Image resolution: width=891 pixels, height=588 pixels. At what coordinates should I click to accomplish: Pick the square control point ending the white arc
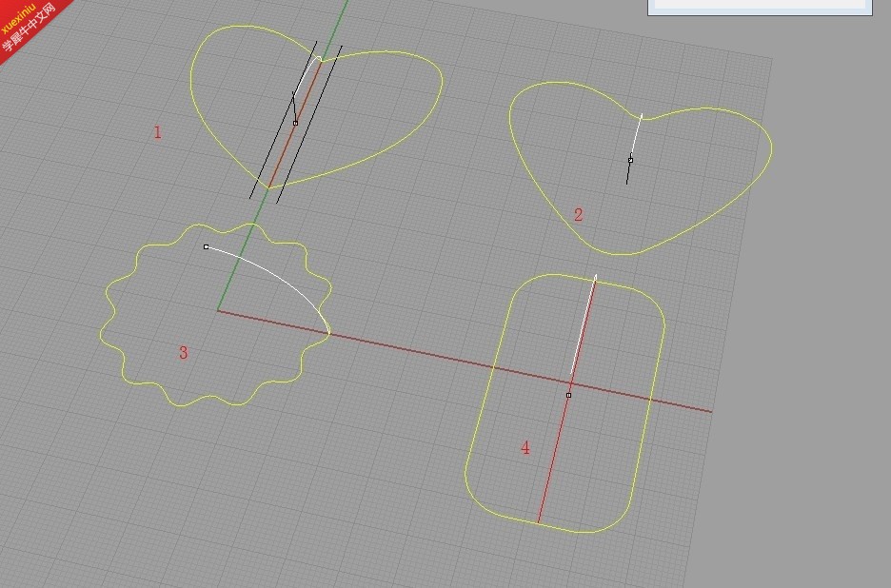click(x=207, y=247)
